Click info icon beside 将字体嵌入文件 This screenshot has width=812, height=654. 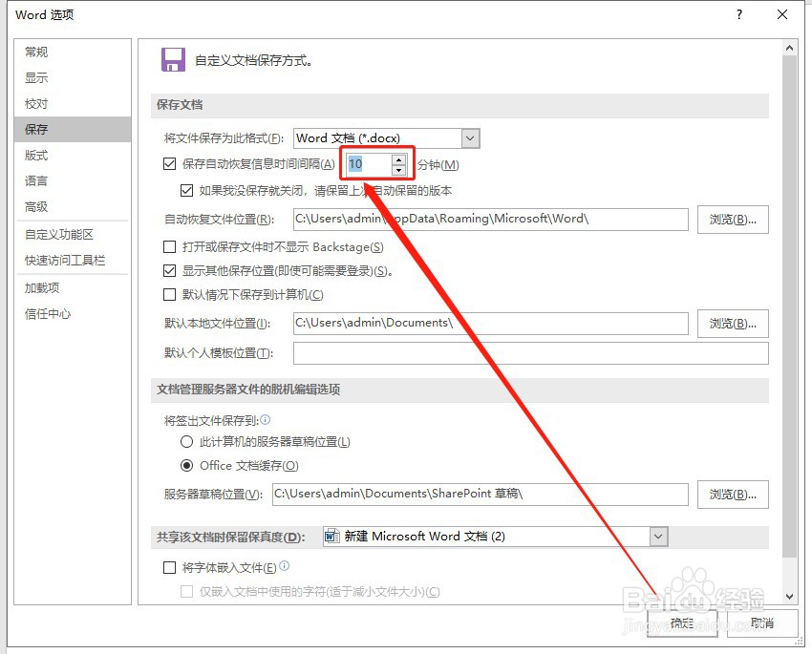(285, 565)
